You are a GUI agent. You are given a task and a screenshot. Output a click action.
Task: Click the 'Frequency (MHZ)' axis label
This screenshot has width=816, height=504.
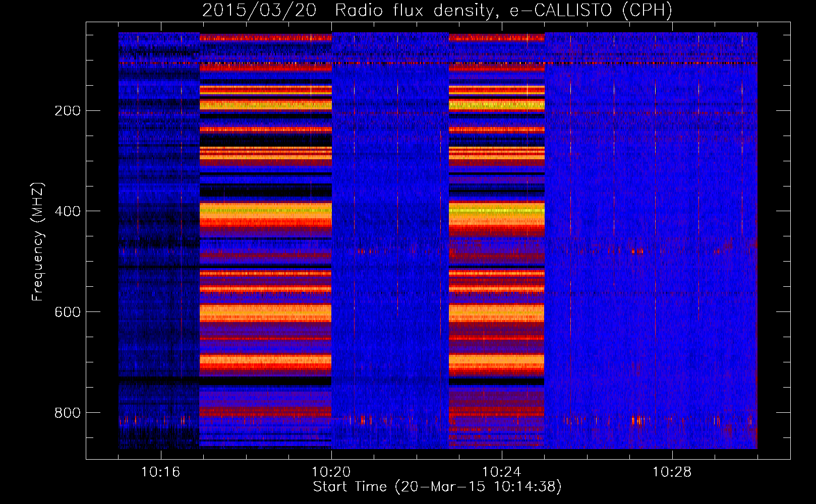point(38,242)
